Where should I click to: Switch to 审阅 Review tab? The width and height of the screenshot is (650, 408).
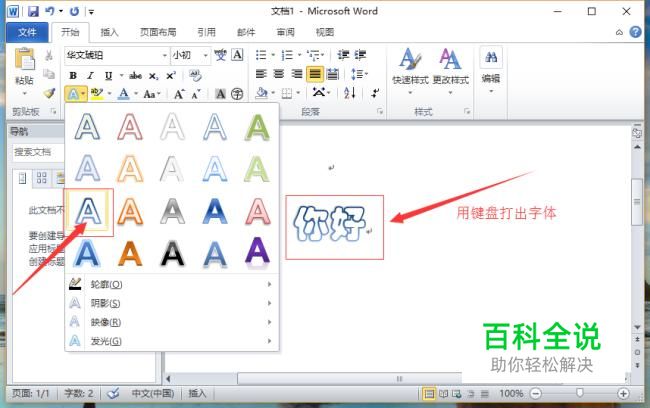(x=286, y=32)
